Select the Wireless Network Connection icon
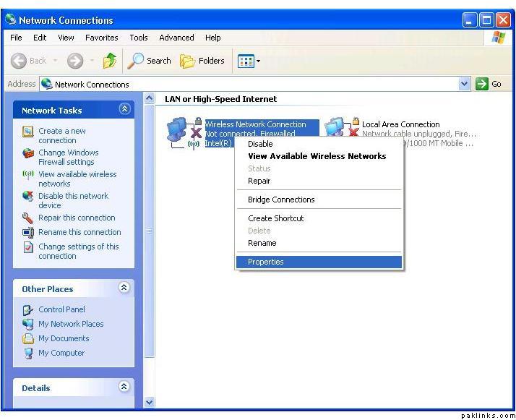The width and height of the screenshot is (516, 420). coord(184,132)
